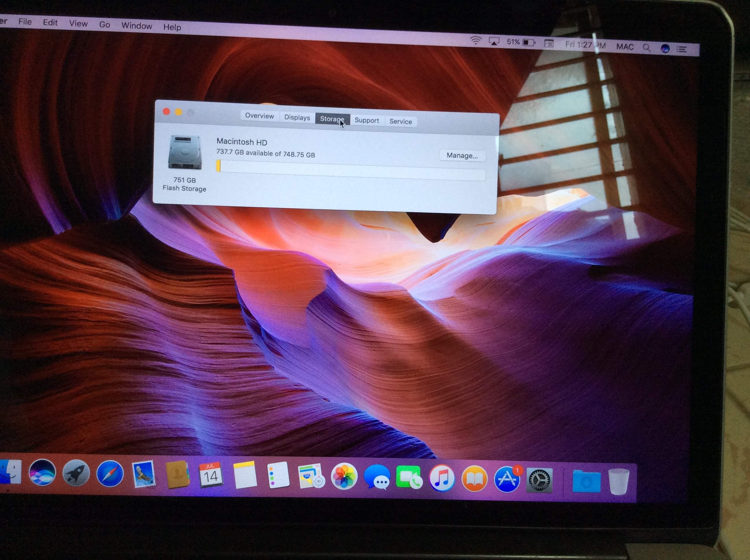The image size is (750, 560).
Task: Open Finder from the Dock
Action: 10,472
